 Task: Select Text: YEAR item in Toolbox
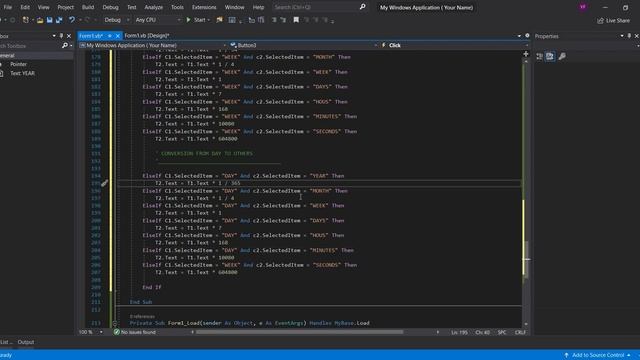22,73
